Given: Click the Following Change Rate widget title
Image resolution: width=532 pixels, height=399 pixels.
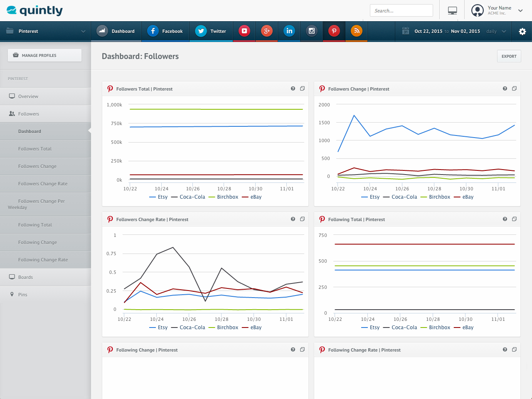Looking at the screenshot, I should (365, 350).
